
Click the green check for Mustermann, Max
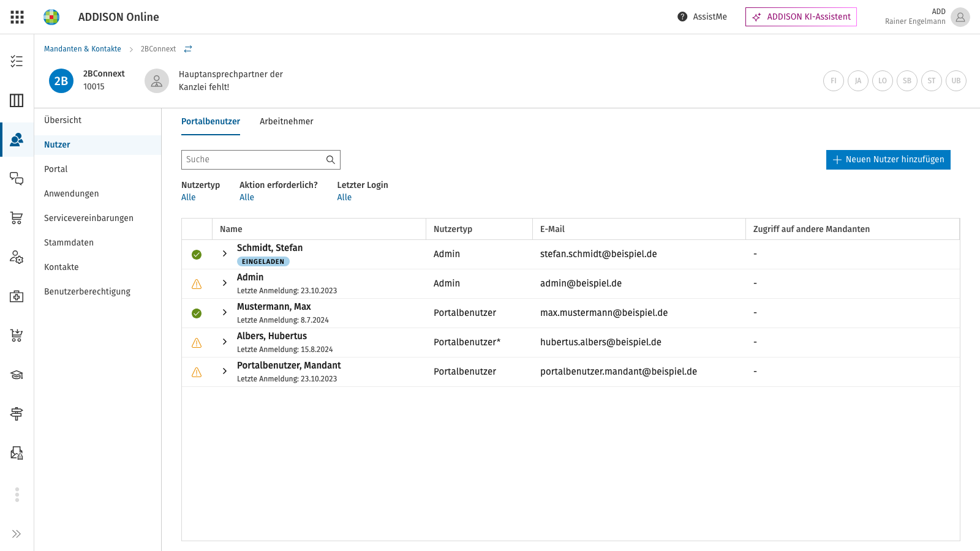[197, 313]
